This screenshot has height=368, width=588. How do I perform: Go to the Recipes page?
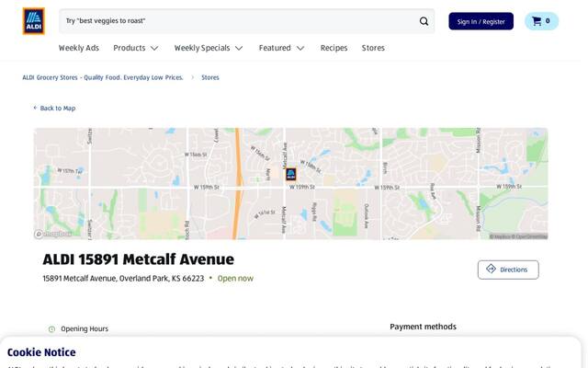334,48
